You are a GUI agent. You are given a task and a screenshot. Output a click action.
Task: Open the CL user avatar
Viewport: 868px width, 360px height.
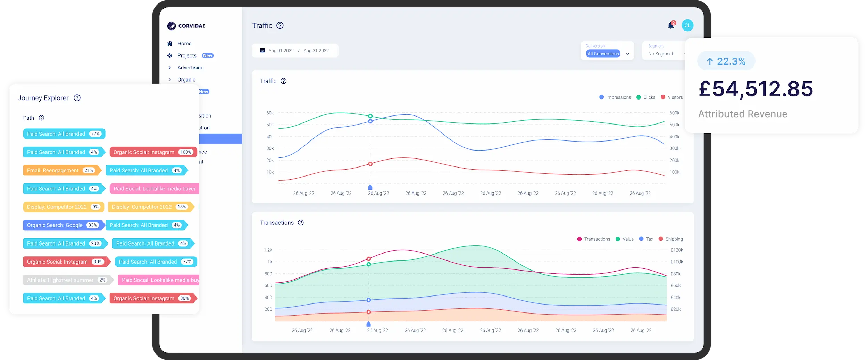click(687, 25)
